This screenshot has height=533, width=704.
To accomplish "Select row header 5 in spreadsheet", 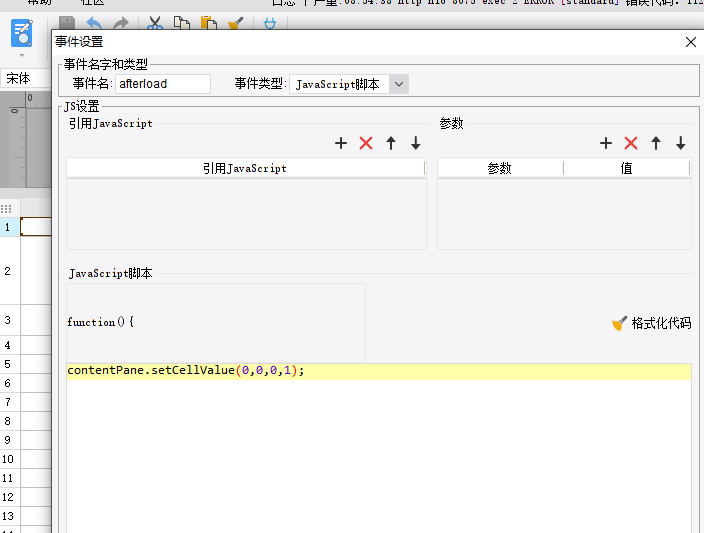I will 9,364.
